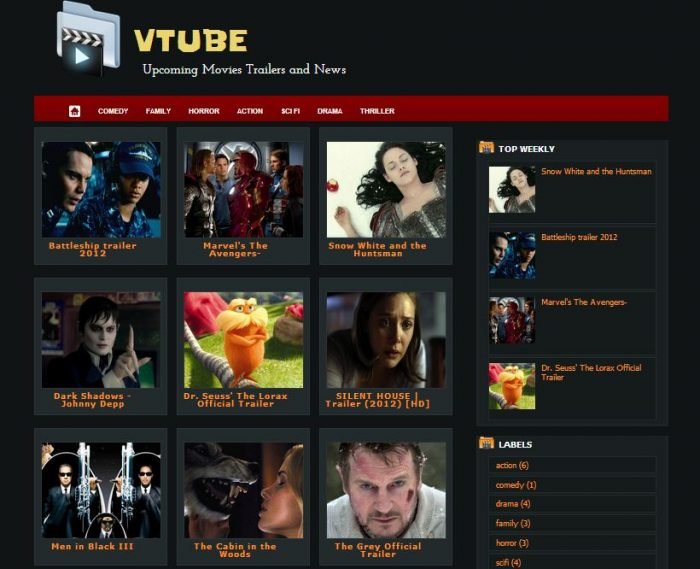The width and height of the screenshot is (700, 569).
Task: Click the home icon in the red navigation bar
Action: pyautogui.click(x=75, y=111)
